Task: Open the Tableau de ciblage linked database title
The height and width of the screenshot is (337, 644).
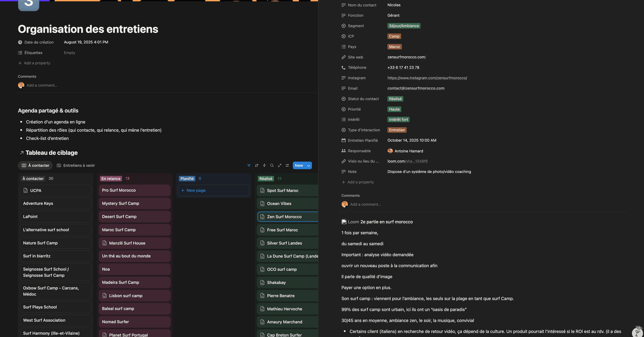Action: click(x=52, y=153)
